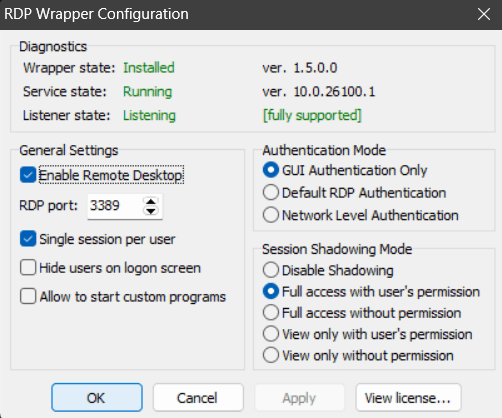
Task: Select GUI Authentication Only option
Action: (x=271, y=170)
